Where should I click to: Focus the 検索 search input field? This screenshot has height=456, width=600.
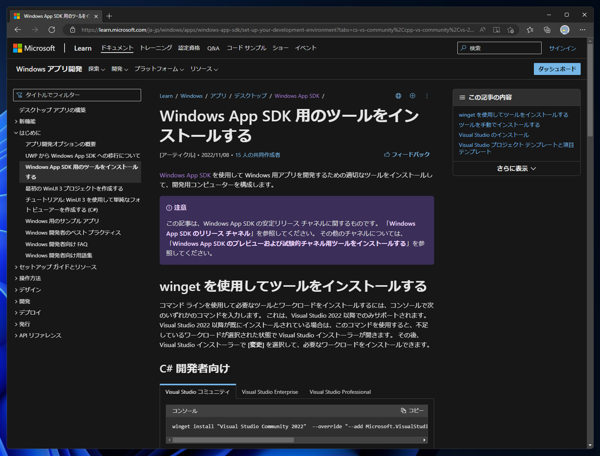click(x=499, y=48)
